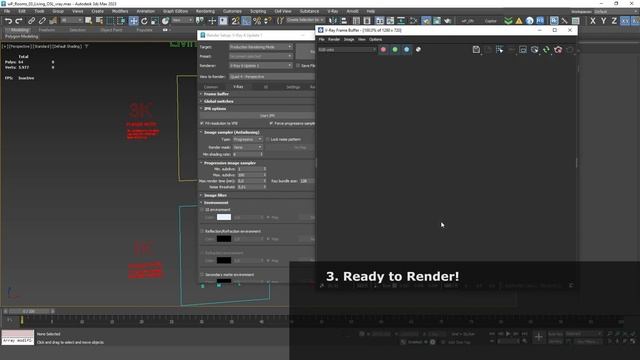Toggle the Force progressive sampling checkbox
The height and width of the screenshot is (360, 640).
[x=271, y=123]
